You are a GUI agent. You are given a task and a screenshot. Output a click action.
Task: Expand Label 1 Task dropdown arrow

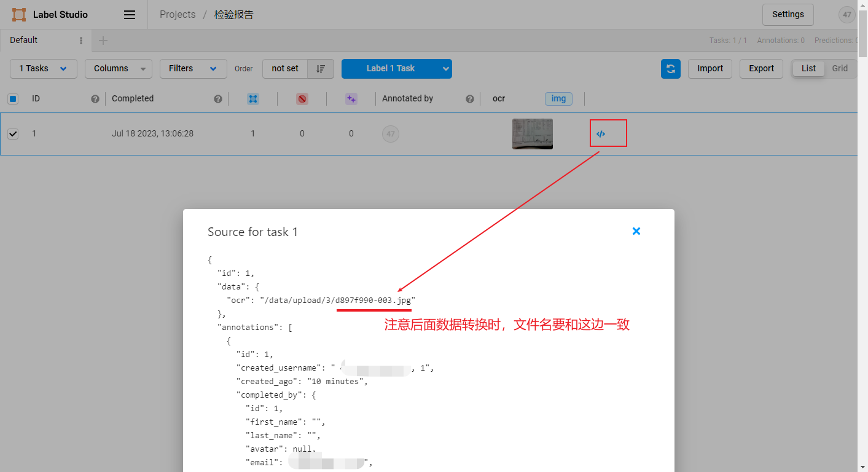pos(446,69)
